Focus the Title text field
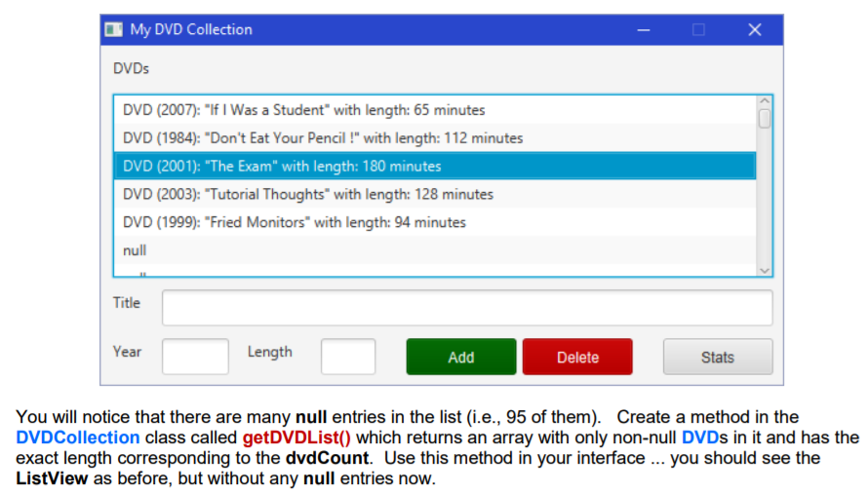Image resolution: width=868 pixels, height=493 pixels. pos(467,308)
